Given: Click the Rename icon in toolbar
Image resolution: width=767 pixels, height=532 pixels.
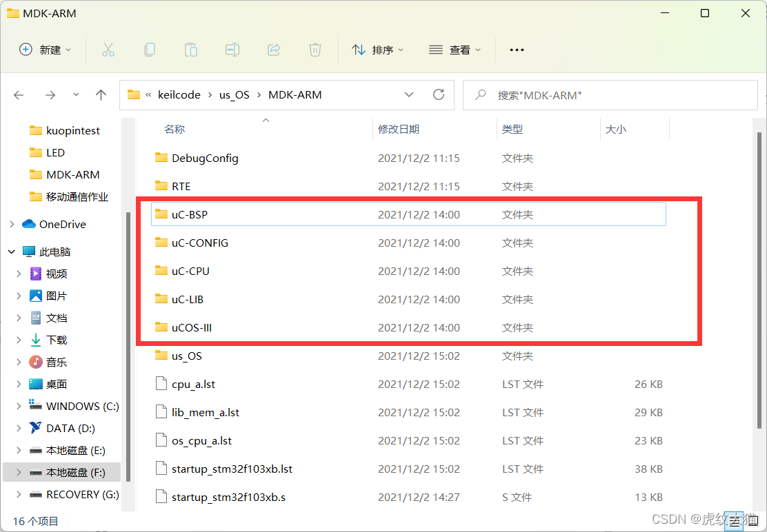Looking at the screenshot, I should point(232,50).
